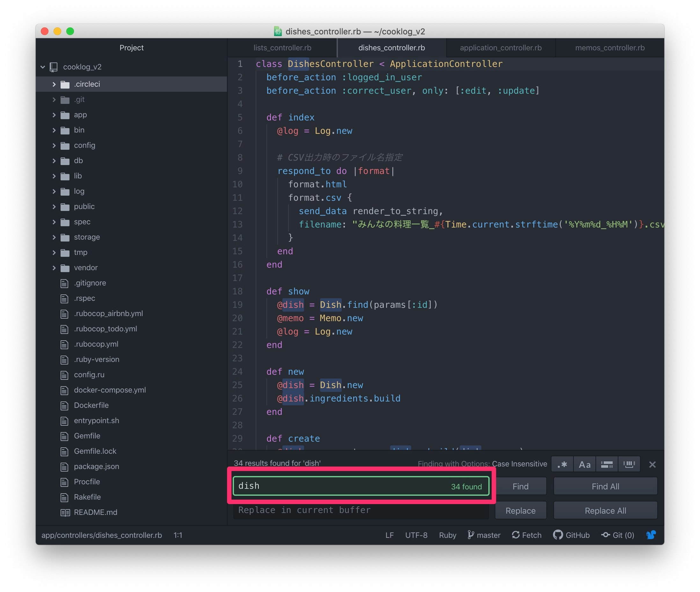This screenshot has height=592, width=700.
Task: Toggle the Only In Selection option
Action: 606,465
